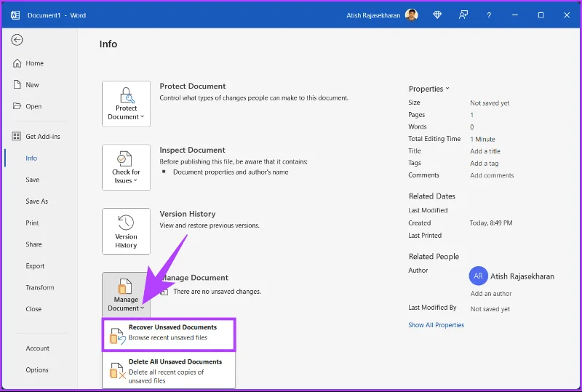Screen dimensions: 582x392
Task: Click the Last Modified By label
Action: [x=432, y=308]
